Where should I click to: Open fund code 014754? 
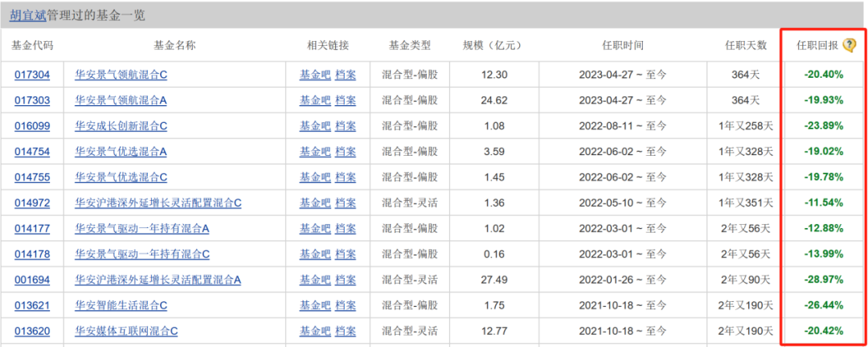(x=32, y=152)
